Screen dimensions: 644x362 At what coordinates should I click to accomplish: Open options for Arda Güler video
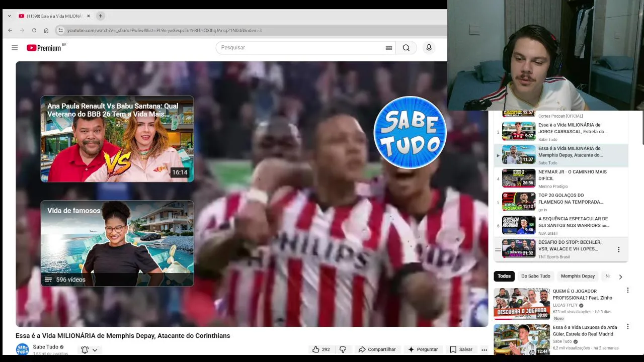(x=627, y=327)
